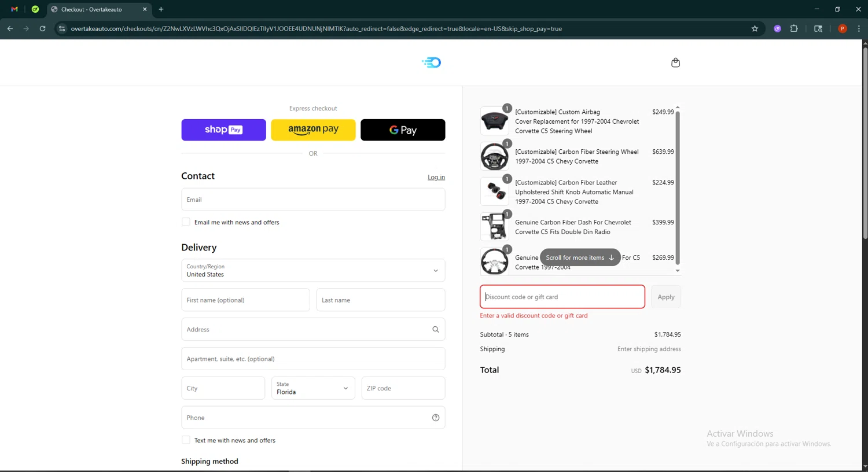Check Email me with news and offers
The image size is (868, 472).
pyautogui.click(x=186, y=222)
